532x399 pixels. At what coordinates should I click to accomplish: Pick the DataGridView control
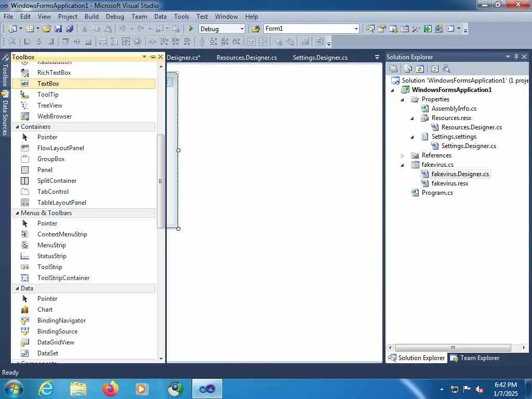pyautogui.click(x=84, y=342)
